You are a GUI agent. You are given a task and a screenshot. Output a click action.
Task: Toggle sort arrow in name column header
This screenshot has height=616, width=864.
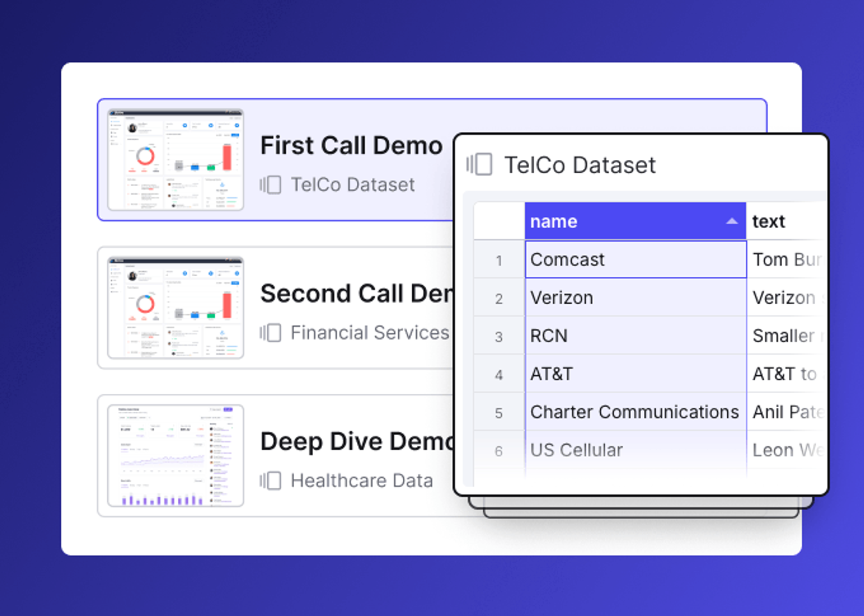(732, 221)
